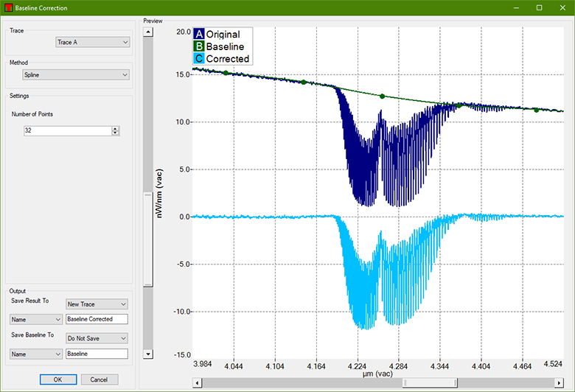Decrease Number of Points with down arrow
575x392 pixels.
pos(115,133)
